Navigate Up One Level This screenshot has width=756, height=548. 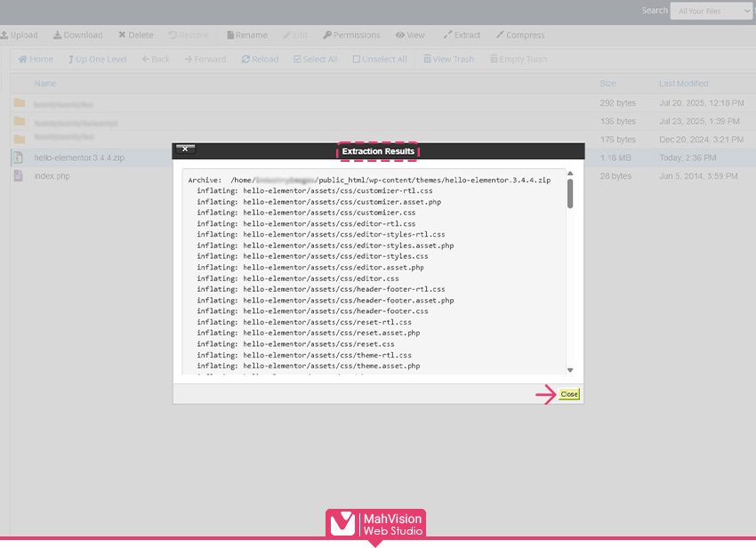97,60
